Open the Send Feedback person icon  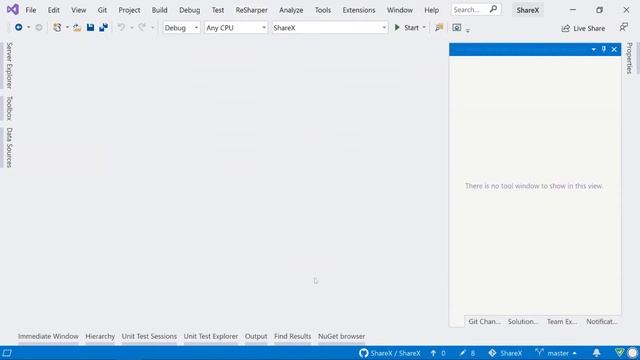point(623,27)
